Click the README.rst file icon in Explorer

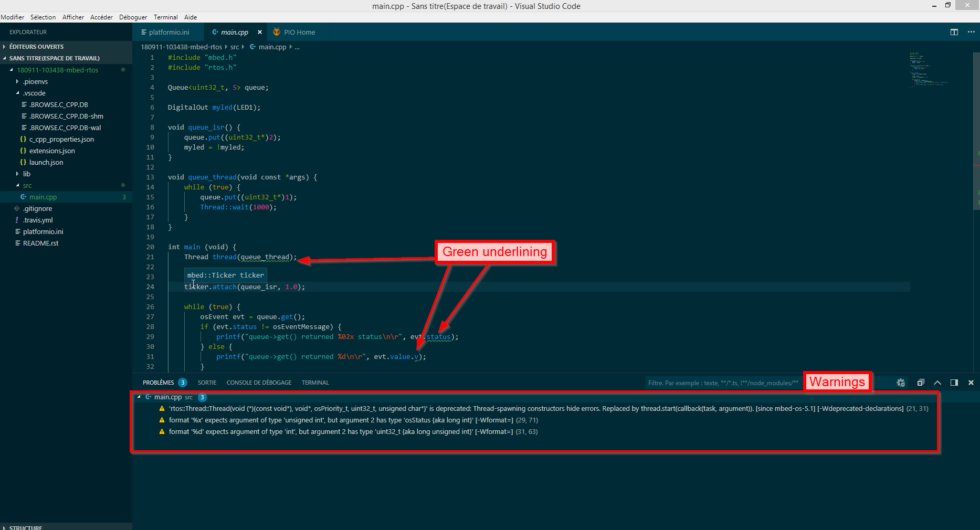[x=17, y=243]
